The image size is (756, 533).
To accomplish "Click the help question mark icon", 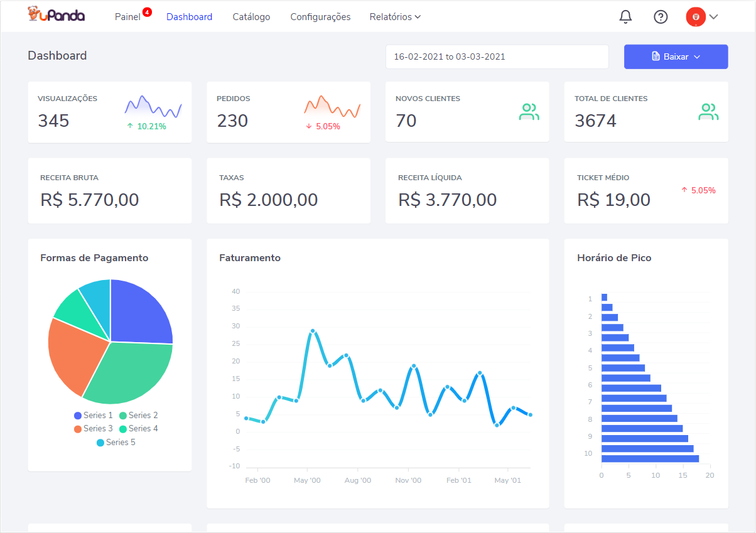I will coord(661,17).
